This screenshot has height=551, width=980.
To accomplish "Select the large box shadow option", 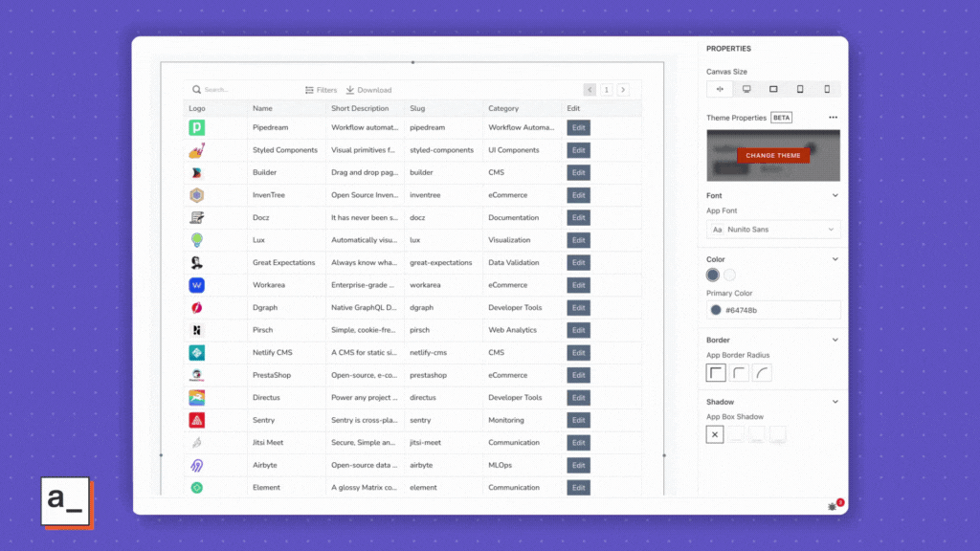I will tap(777, 435).
